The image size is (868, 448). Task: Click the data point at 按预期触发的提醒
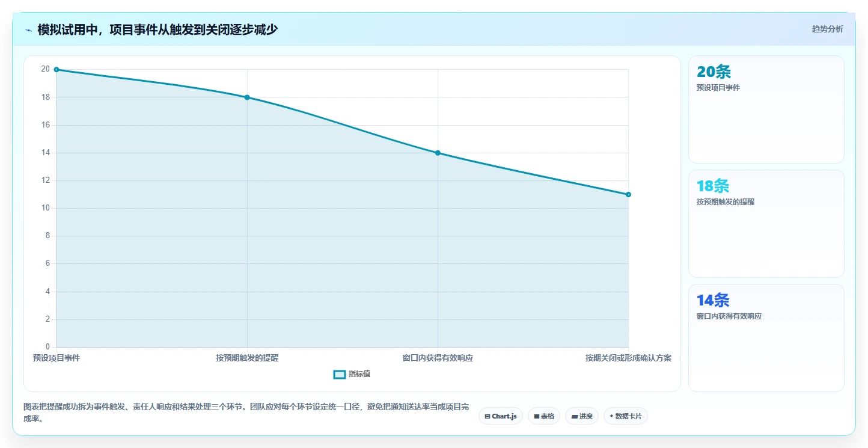coord(247,97)
